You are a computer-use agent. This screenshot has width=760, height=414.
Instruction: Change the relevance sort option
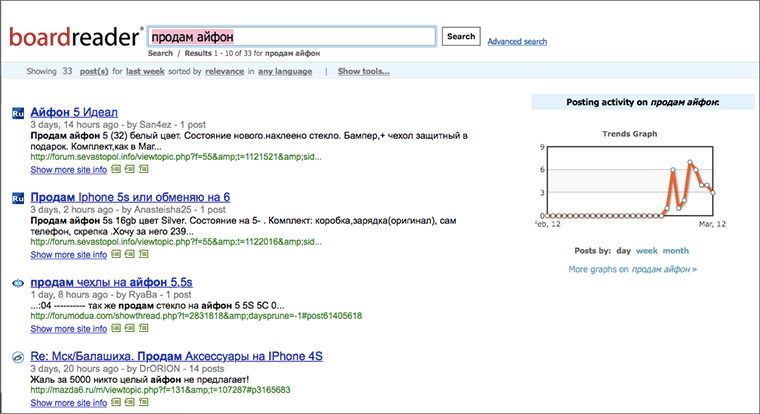224,71
